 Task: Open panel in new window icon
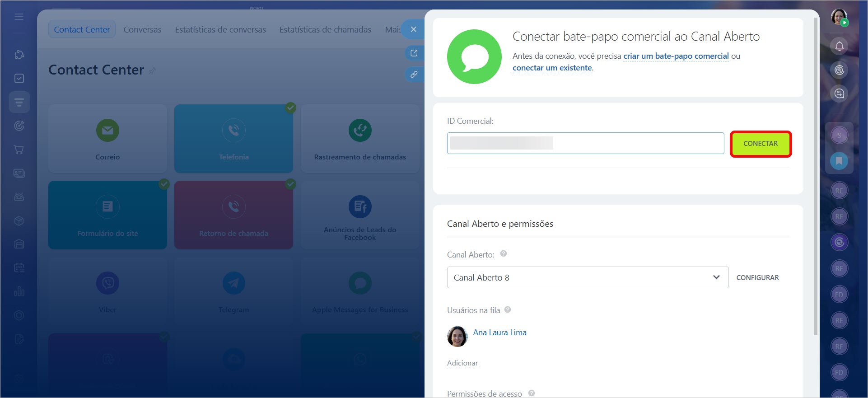click(x=414, y=53)
